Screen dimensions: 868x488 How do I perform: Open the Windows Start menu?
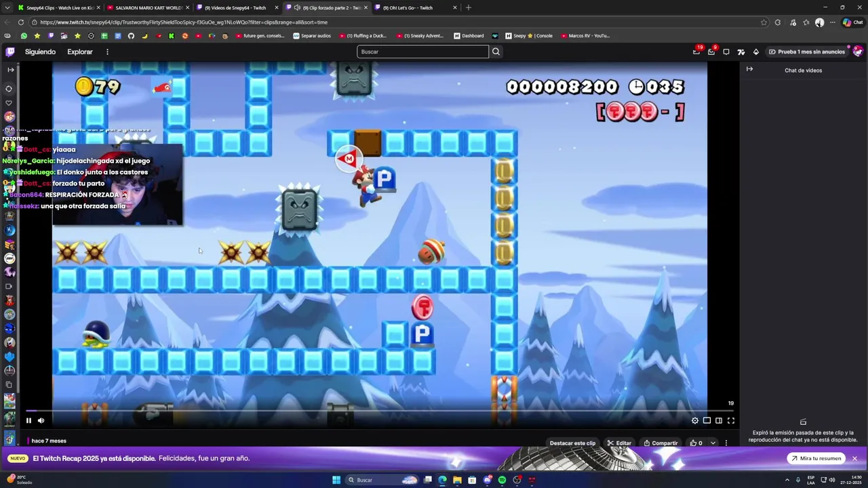coord(336,480)
